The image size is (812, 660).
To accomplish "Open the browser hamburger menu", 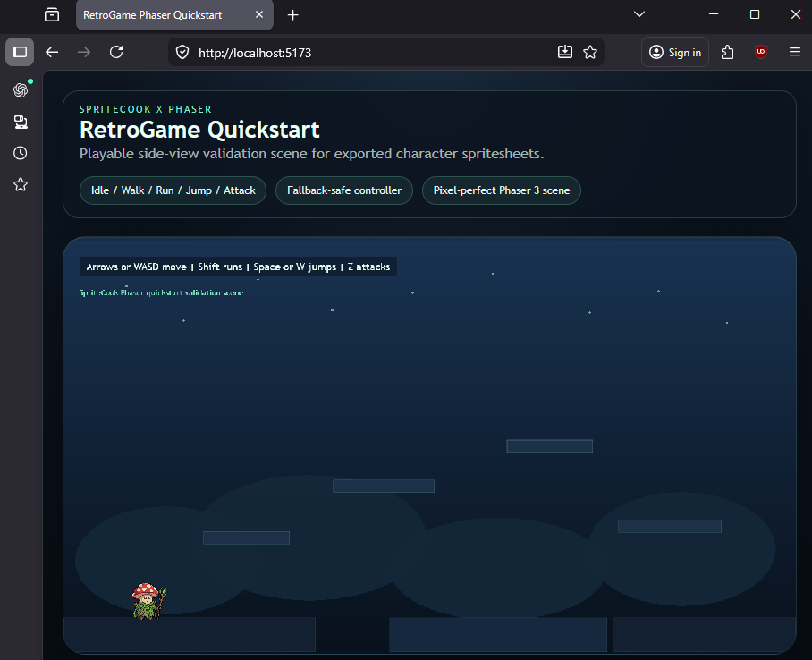I will click(795, 52).
